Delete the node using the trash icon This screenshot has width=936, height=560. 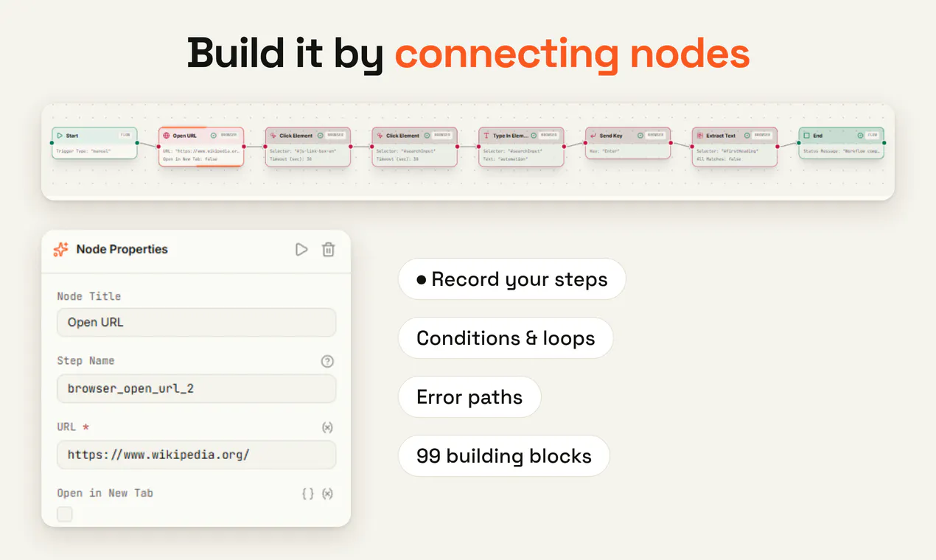(329, 249)
